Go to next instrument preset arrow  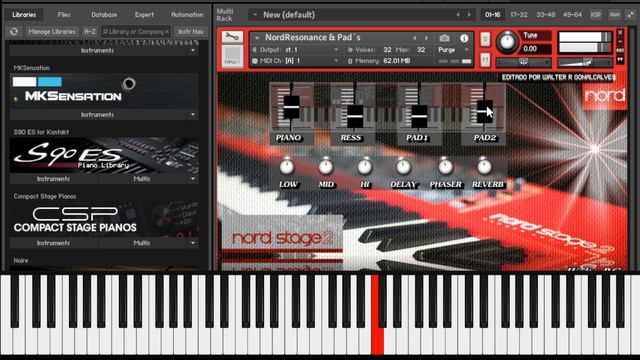(427, 38)
